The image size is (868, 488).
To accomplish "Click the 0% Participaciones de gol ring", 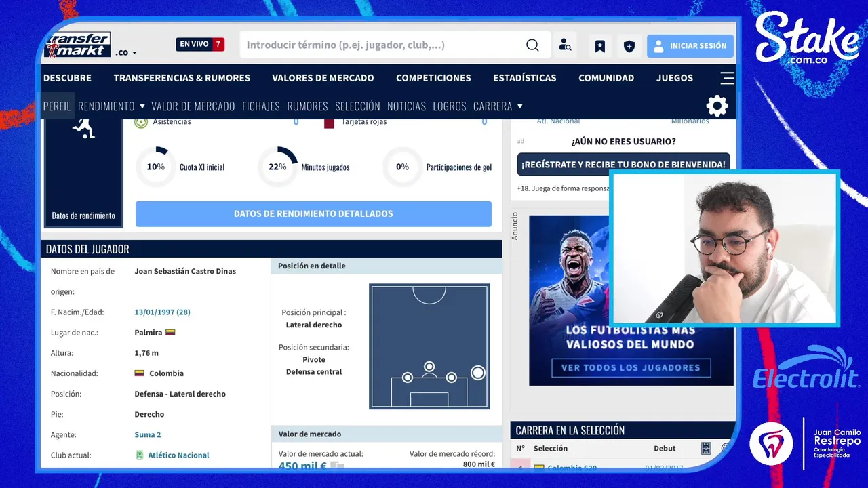I will (x=403, y=167).
